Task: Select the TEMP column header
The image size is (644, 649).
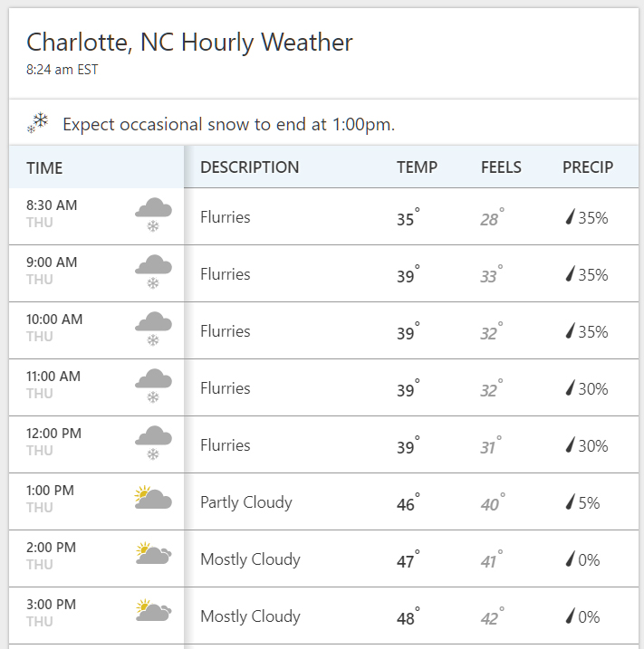Action: [417, 167]
